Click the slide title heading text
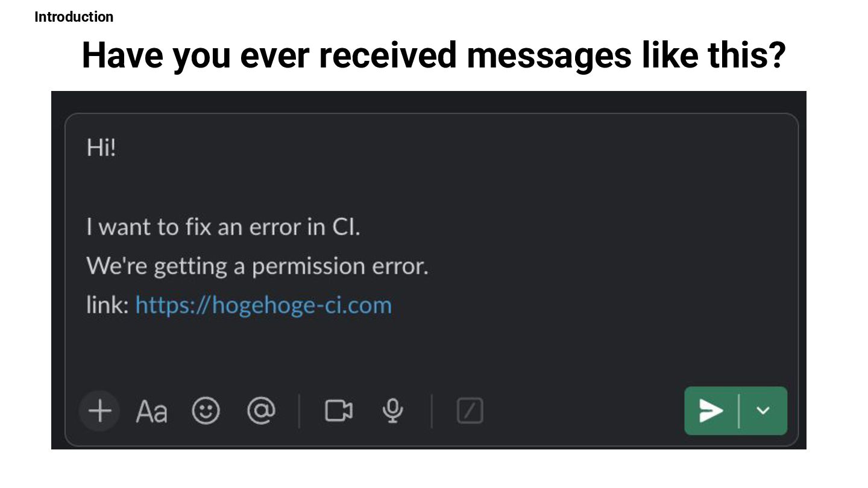This screenshot has height=488, width=868. (434, 55)
